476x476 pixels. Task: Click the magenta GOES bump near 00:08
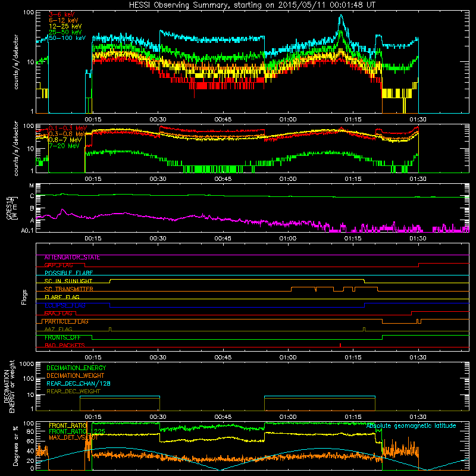coord(63,210)
